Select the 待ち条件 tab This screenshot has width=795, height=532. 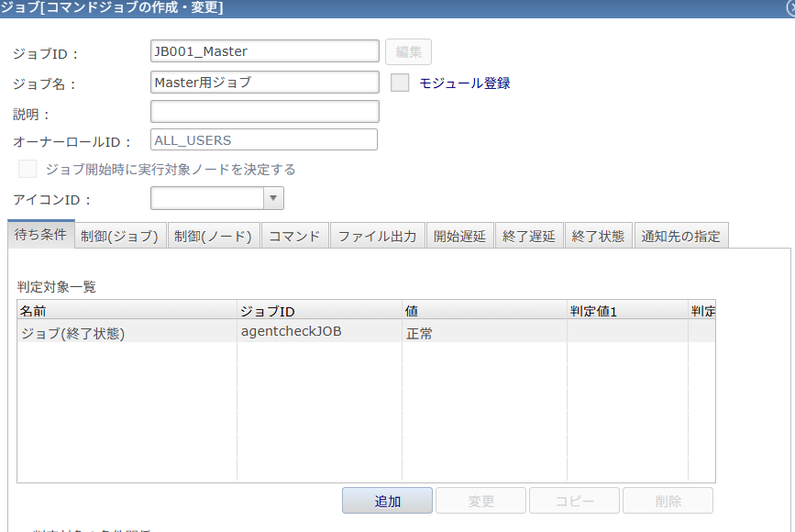click(x=41, y=234)
